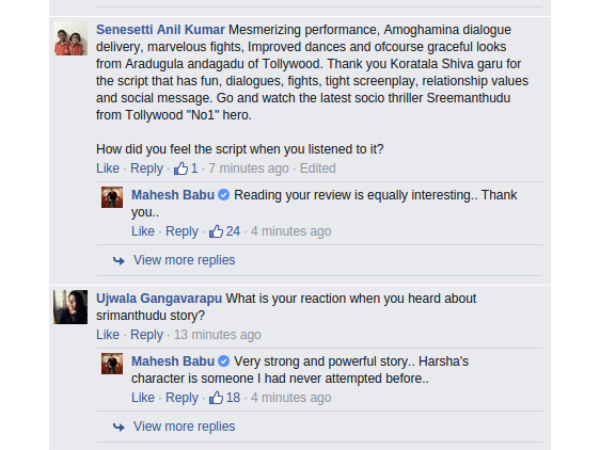Expand View more replies under Ujwala's comment
This screenshot has width=600, height=450.
[x=184, y=426]
